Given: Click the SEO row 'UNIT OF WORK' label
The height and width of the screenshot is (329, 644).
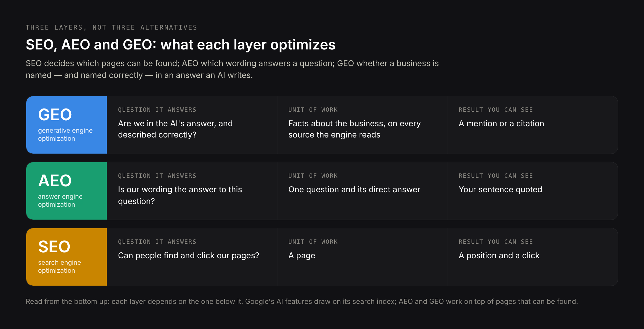Looking at the screenshot, I should tap(313, 242).
